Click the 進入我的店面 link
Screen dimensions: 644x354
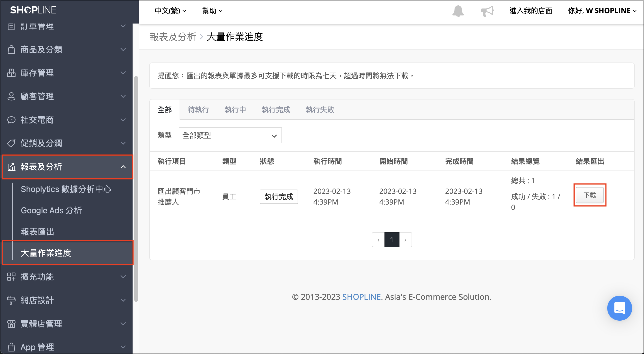531,11
